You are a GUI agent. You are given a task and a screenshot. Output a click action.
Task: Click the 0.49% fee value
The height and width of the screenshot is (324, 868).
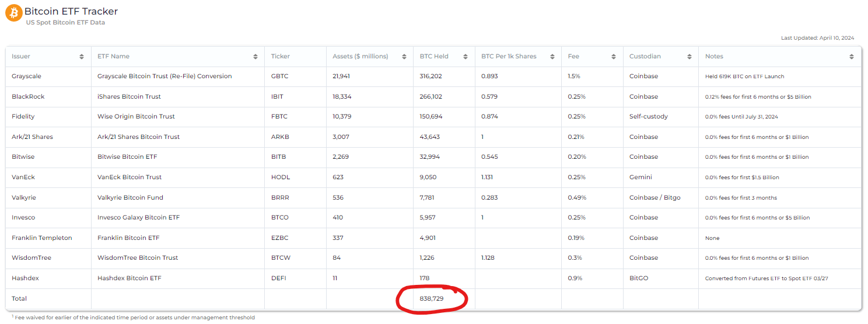pos(576,197)
